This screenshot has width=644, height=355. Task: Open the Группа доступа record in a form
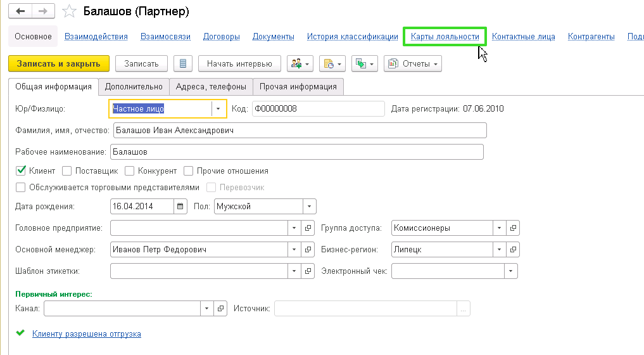[x=513, y=228]
